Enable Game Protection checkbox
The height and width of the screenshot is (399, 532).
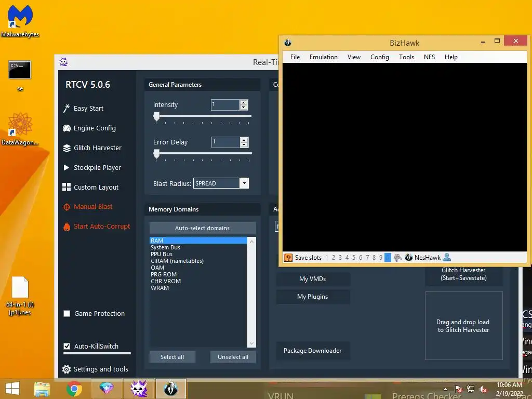click(x=67, y=313)
